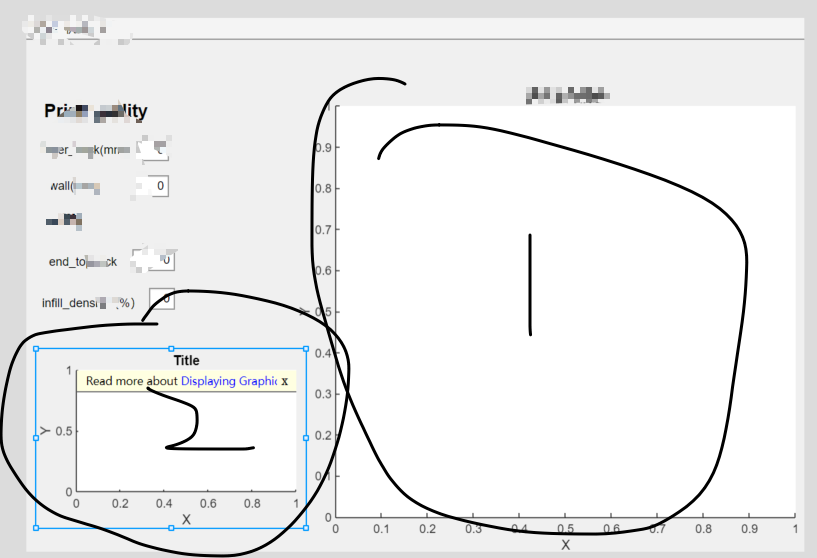Select the bottom-right handle of small axes
This screenshot has height=558, width=817.
click(x=306, y=528)
